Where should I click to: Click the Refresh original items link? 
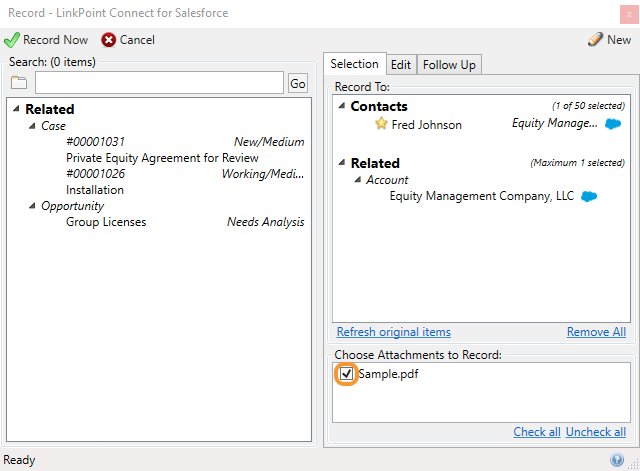394,332
